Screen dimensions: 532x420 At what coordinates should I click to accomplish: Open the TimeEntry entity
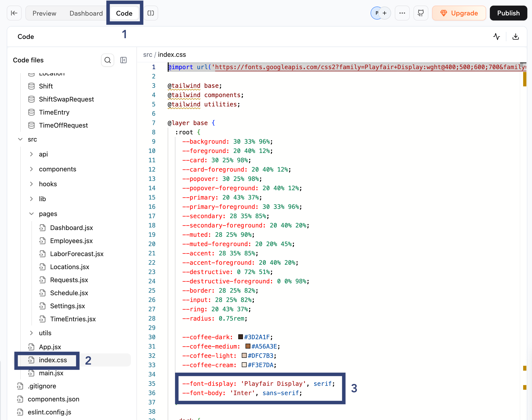tap(54, 112)
